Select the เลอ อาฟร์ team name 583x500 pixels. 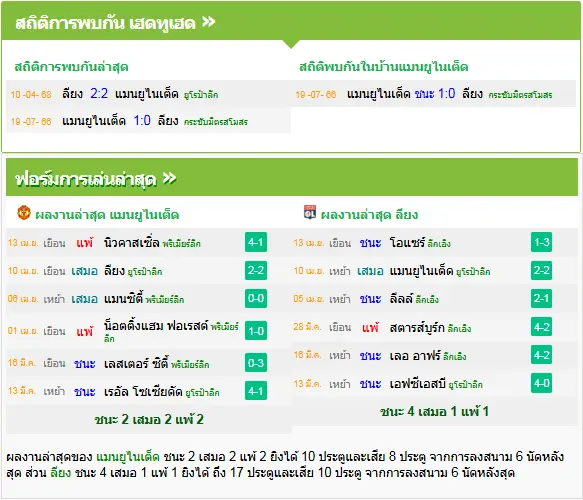(415, 355)
